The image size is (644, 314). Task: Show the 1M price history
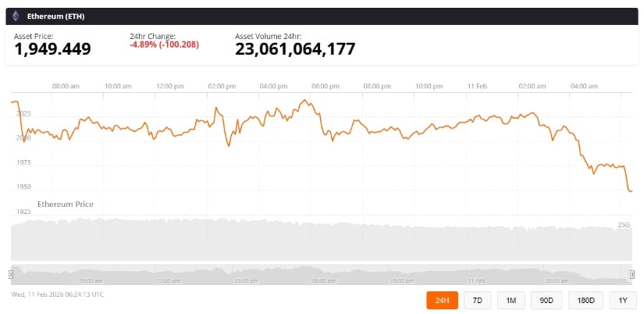tap(511, 300)
